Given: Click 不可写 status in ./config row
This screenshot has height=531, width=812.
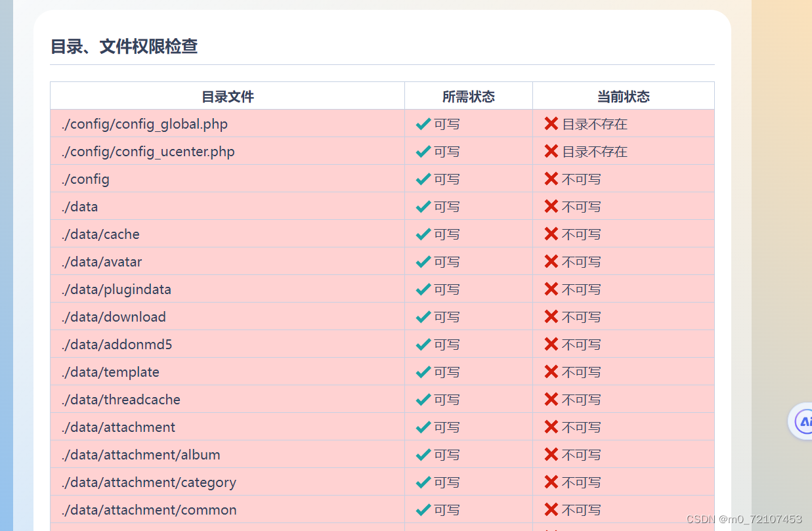Looking at the screenshot, I should point(582,179).
